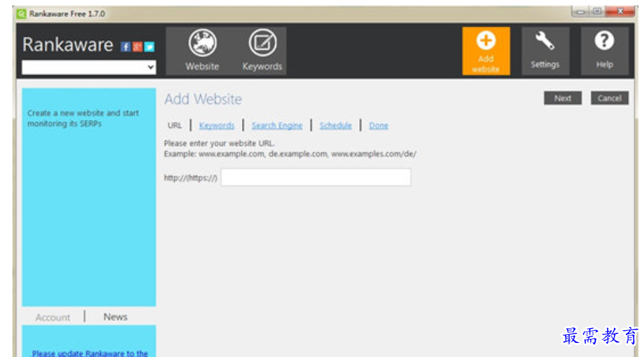The width and height of the screenshot is (644, 357).
Task: Click the Example URLs hint text
Action: pos(290,154)
